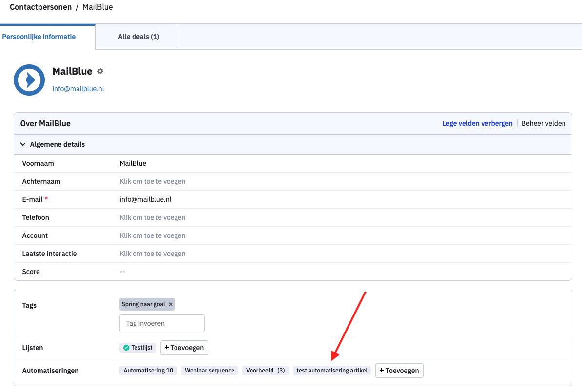The height and width of the screenshot is (392, 582).
Task: Click to add Account value
Action: click(153, 235)
